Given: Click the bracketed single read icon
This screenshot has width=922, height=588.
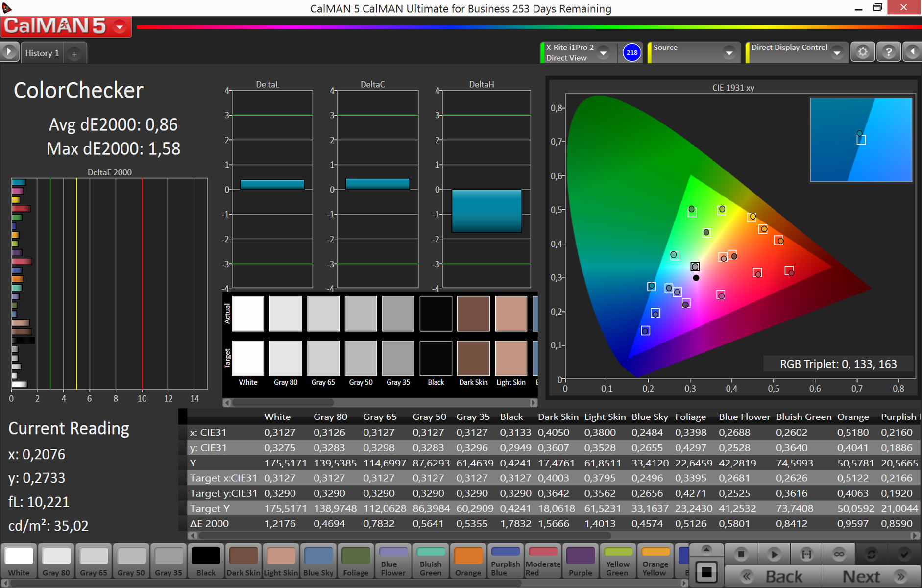Looking at the screenshot, I should [x=806, y=554].
